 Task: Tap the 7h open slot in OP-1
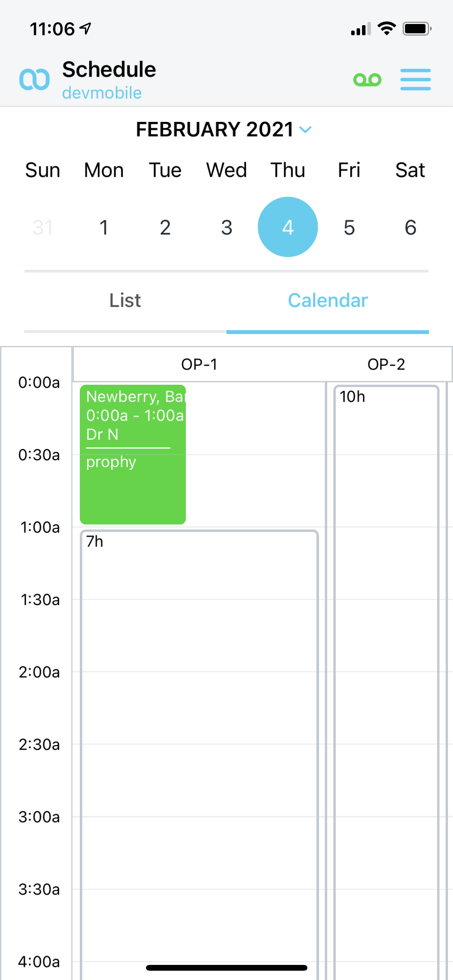coord(199,735)
